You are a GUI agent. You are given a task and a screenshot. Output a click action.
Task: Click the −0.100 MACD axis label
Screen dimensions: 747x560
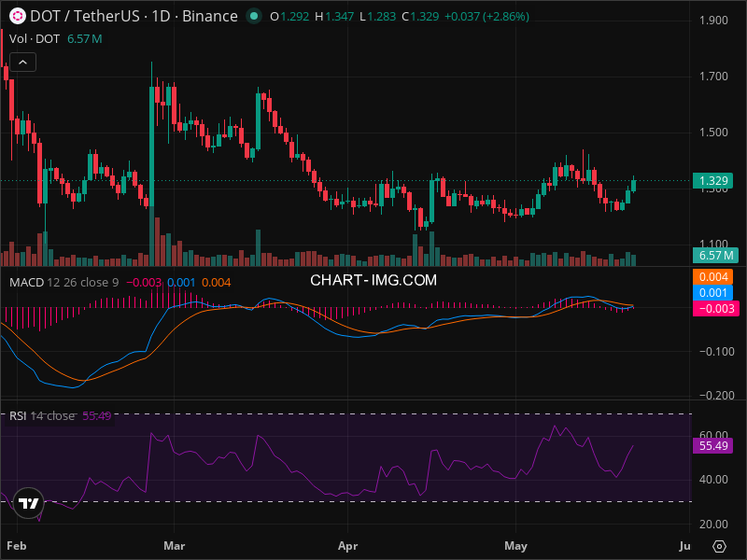pos(716,352)
